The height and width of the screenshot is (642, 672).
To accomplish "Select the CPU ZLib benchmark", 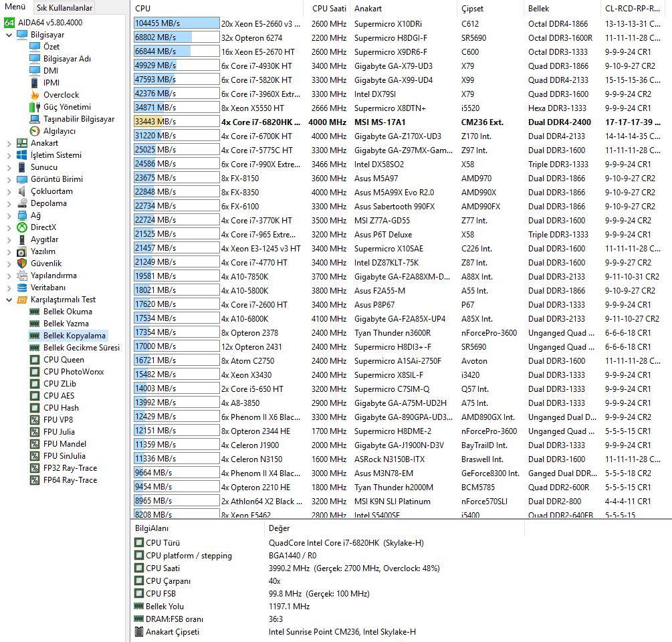I will 60,384.
